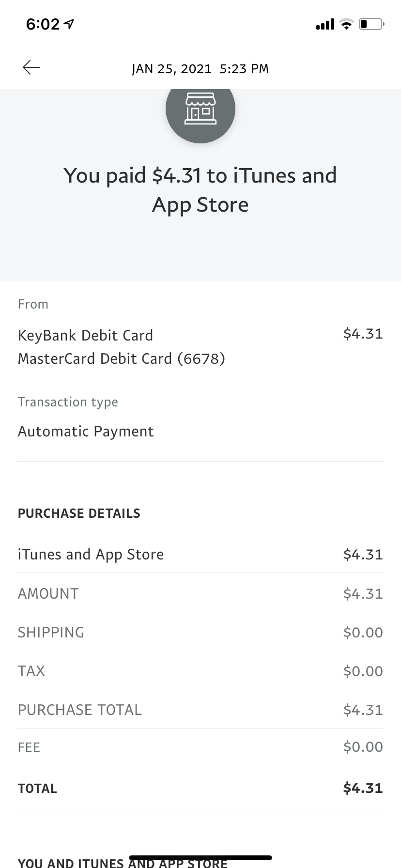Tap the battery status icon
The image size is (401, 868).
[371, 24]
